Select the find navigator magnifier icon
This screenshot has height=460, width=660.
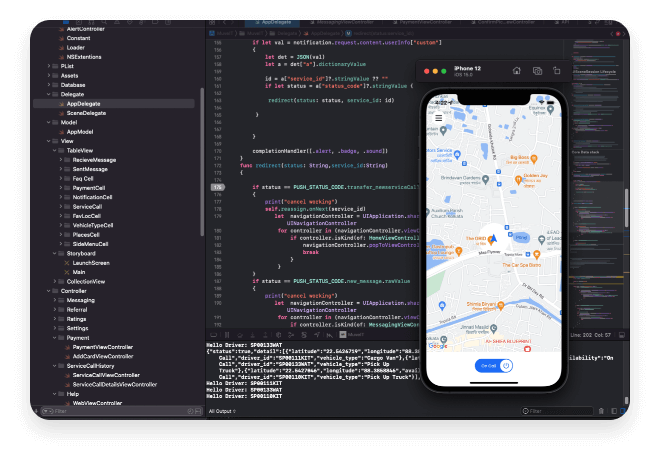[x=104, y=22]
